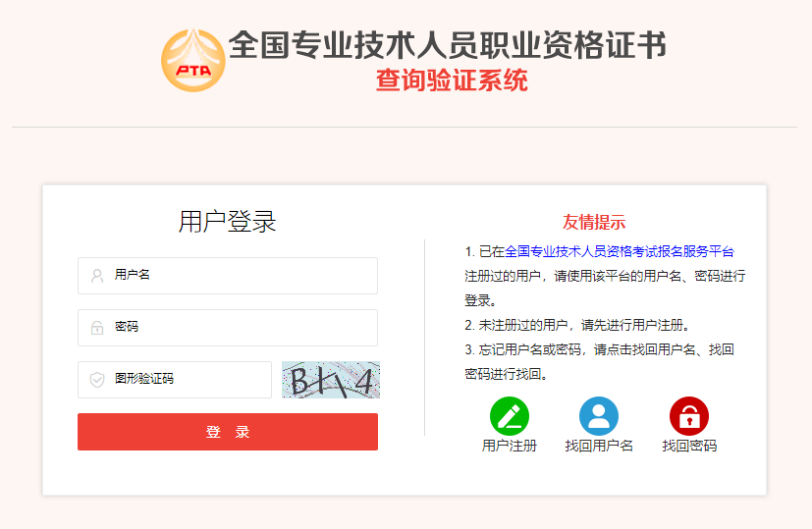
Task: Click the 用户注册 text label
Action: click(509, 446)
